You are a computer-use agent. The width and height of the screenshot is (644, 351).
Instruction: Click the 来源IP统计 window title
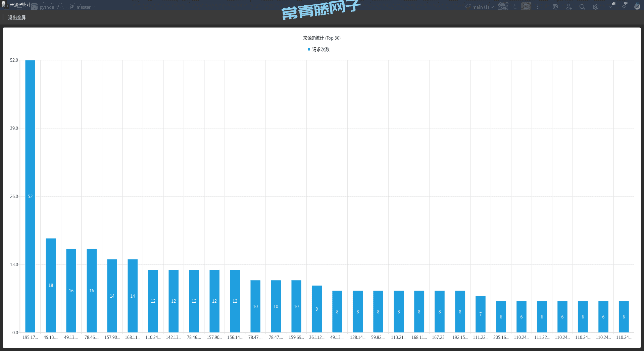(20, 4)
